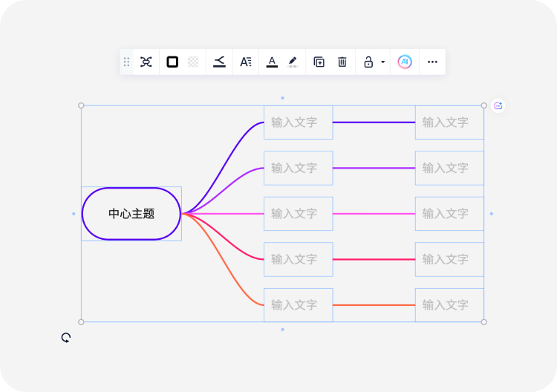Viewport: 557px width, 392px height.
Task: Click the lock padlock icon
Action: (368, 62)
